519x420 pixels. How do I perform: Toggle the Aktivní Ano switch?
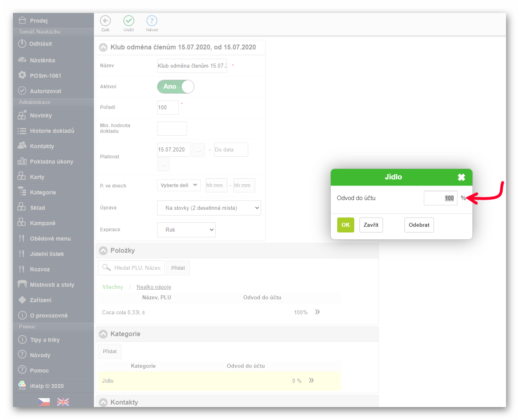(176, 87)
